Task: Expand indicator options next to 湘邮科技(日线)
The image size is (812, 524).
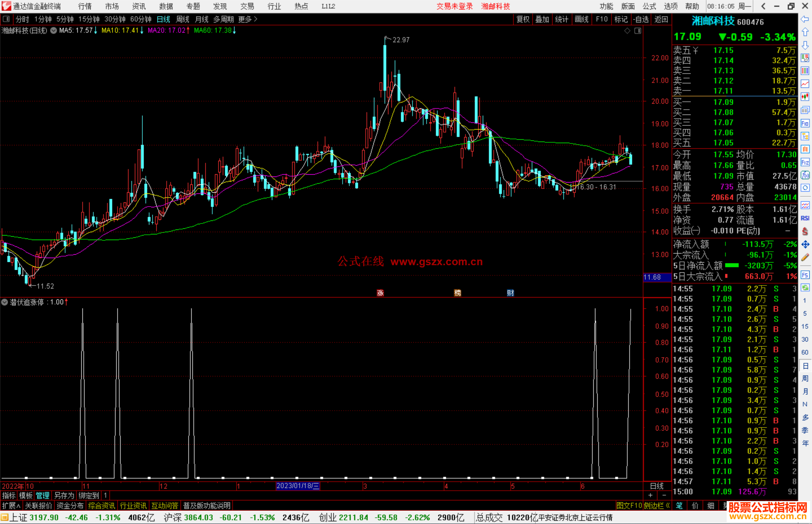Action: [x=53, y=30]
